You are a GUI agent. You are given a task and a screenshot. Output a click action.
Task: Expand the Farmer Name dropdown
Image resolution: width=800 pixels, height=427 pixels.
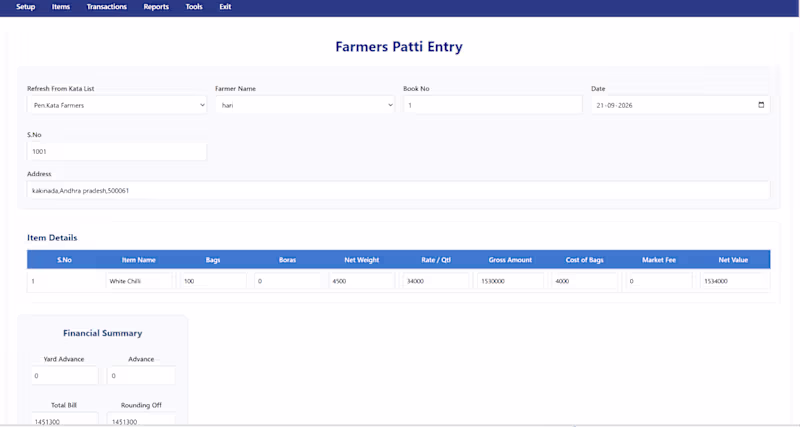pyautogui.click(x=305, y=105)
